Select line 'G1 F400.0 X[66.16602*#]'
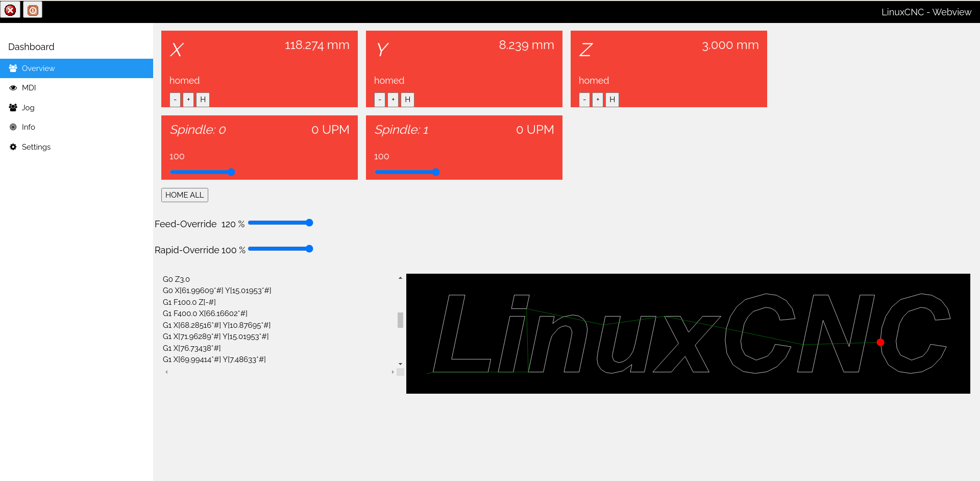 coord(205,314)
